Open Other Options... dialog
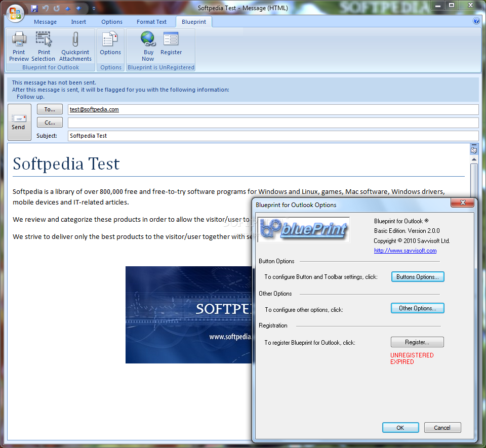 coord(417,308)
